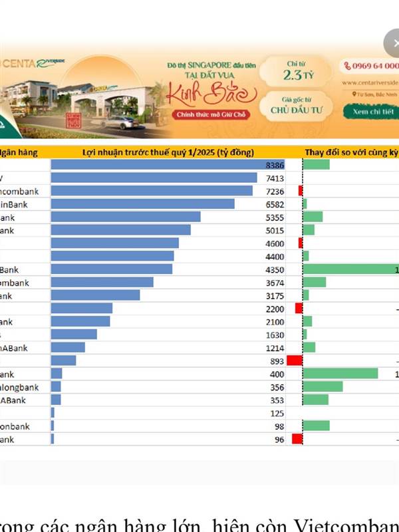Click the profit value 8386
Viewport: 399px width, 532px height.
(x=275, y=165)
